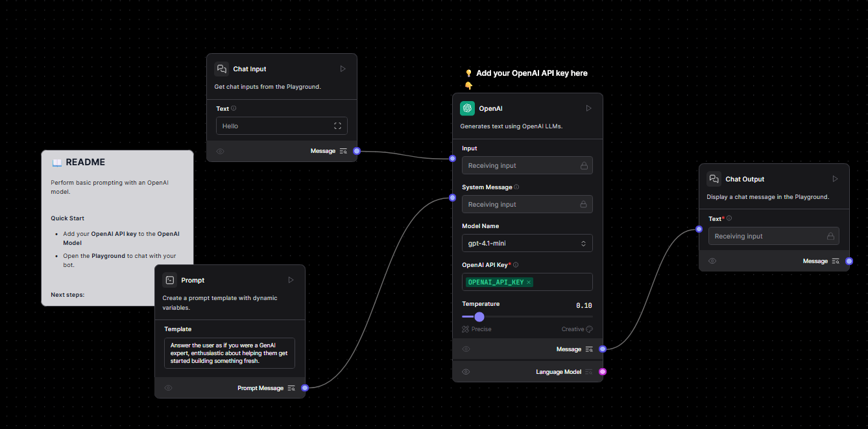Click the Creative temperature icon
Image resolution: width=868 pixels, height=429 pixels.
pyautogui.click(x=589, y=329)
